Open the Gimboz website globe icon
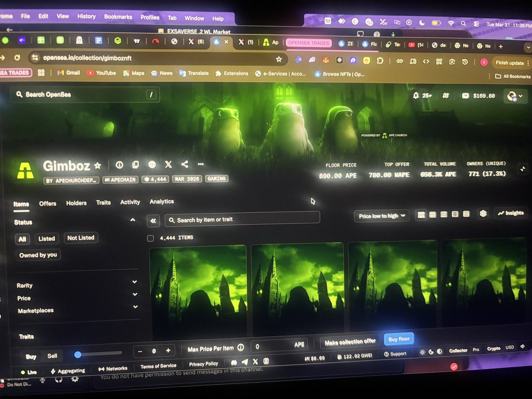 [152, 164]
